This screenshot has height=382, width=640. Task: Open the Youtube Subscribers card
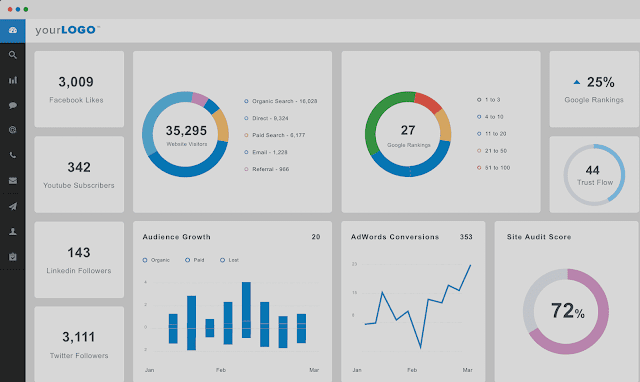(x=79, y=174)
